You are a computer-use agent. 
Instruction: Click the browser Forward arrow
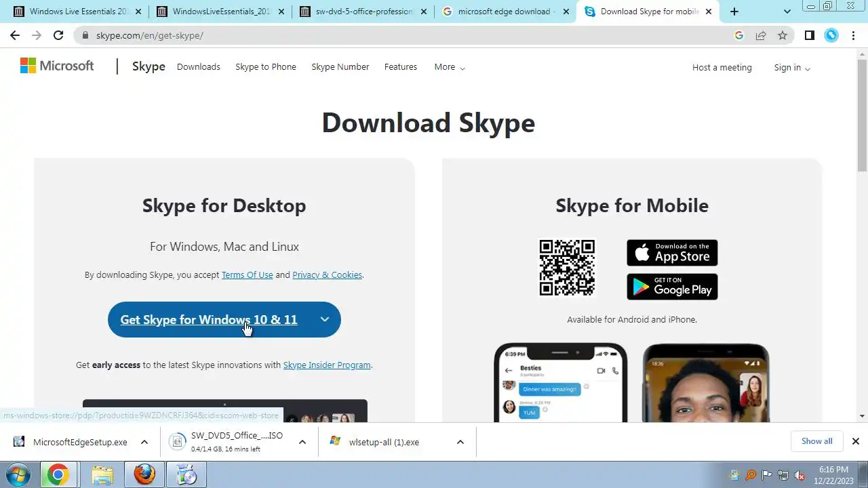click(37, 35)
